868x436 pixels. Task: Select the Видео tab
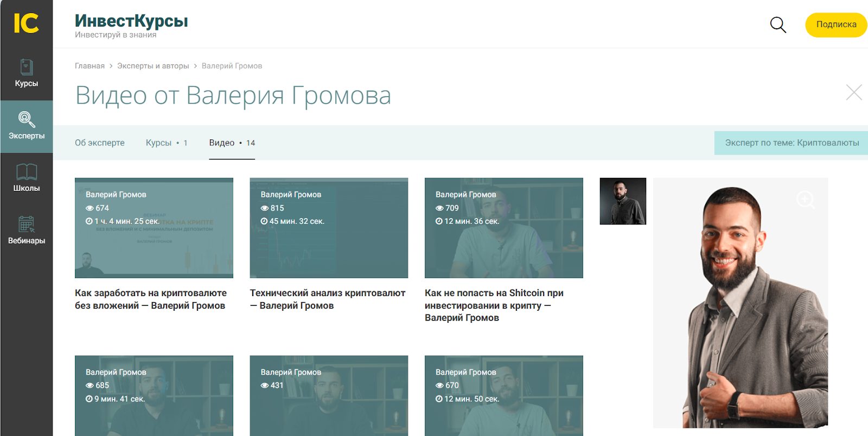click(232, 143)
